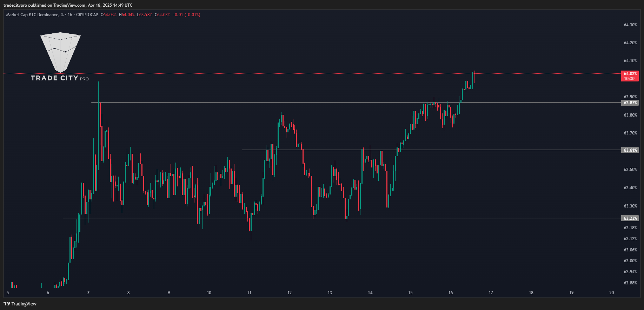This screenshot has width=644, height=310.
Task: Click date 7 on the time axis
Action: [x=88, y=293]
